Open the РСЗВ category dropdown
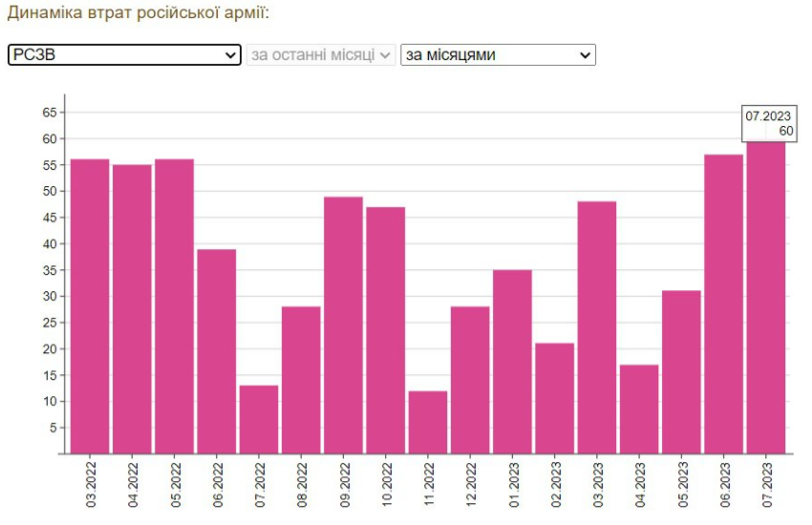Image resolution: width=812 pixels, height=525 pixels. [x=124, y=54]
